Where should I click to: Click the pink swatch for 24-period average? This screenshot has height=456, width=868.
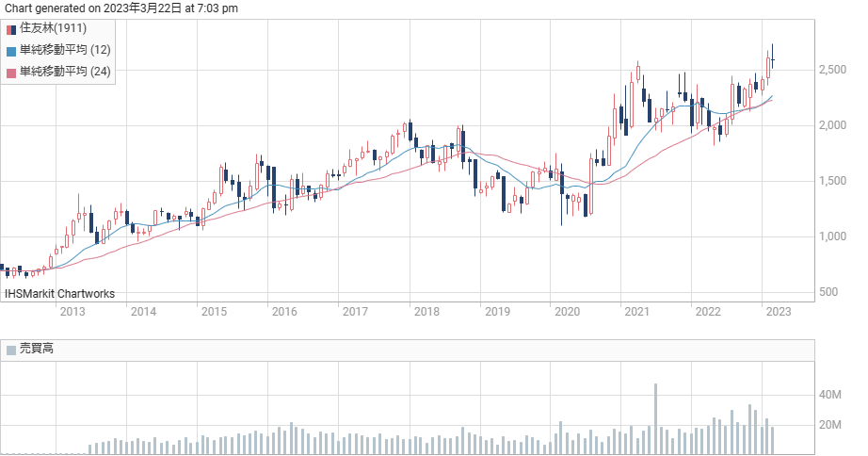(11, 73)
